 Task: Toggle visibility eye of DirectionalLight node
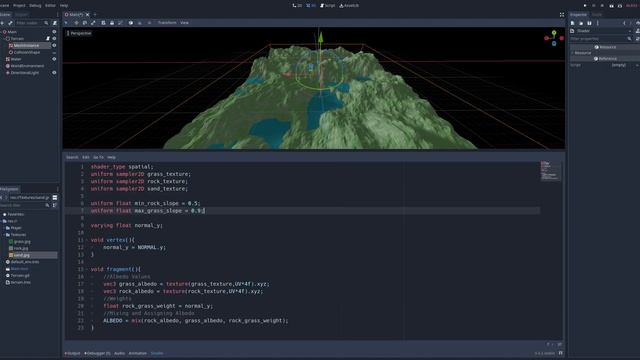pyautogui.click(x=54, y=73)
